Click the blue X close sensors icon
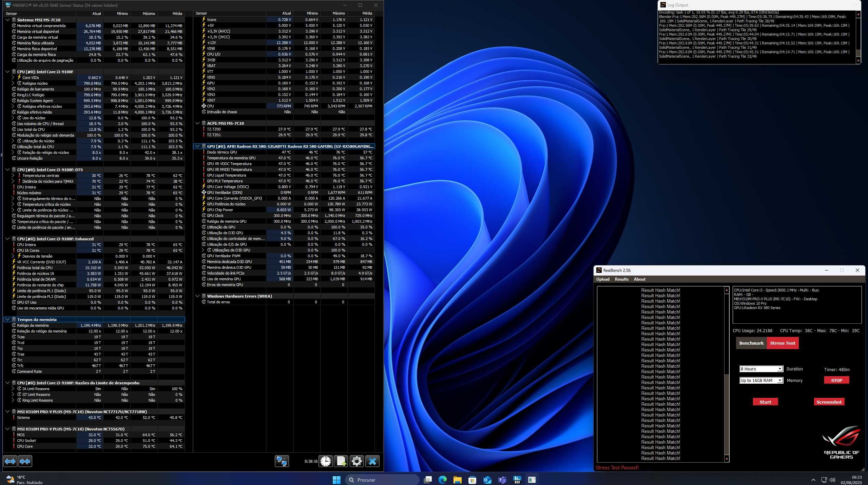Viewport: 868px width, 485px height. click(372, 461)
